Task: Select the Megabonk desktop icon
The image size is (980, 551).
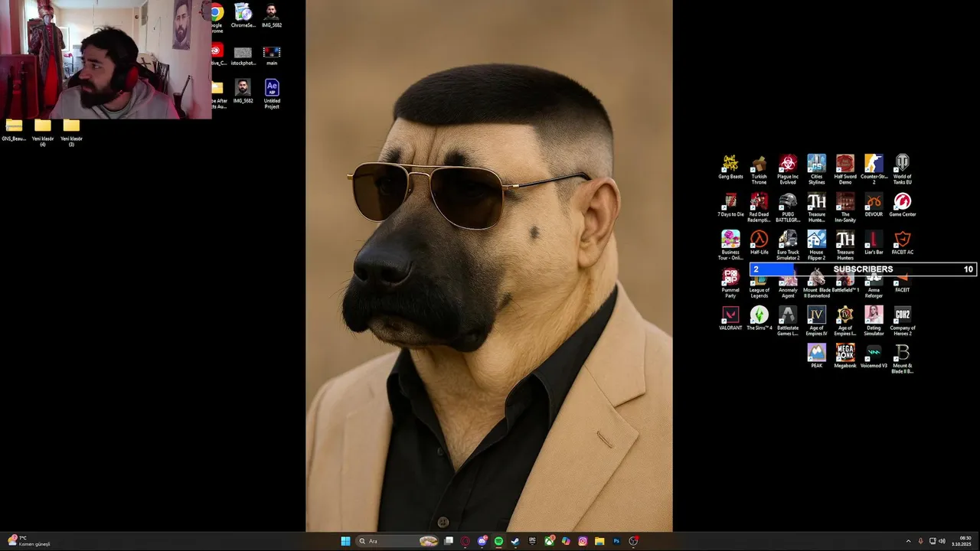Action: [x=845, y=355]
